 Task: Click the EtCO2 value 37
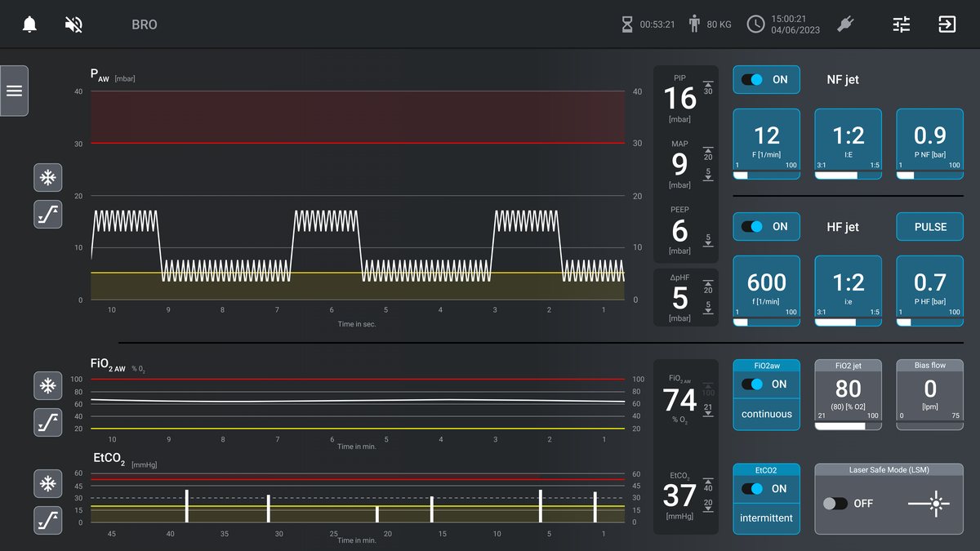coord(679,495)
